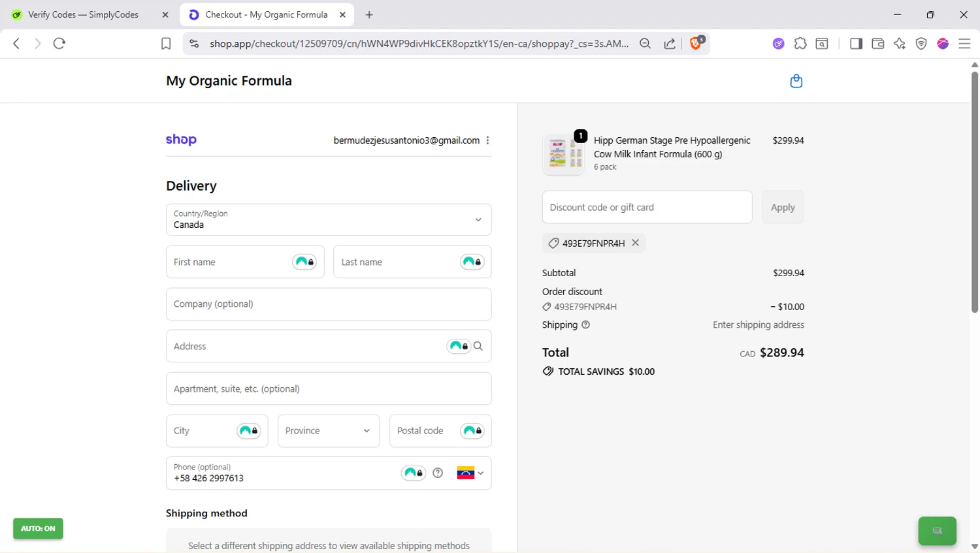Remove the applied 493E79FNPR4H discount code
This screenshot has width=980, height=553.
click(x=635, y=242)
